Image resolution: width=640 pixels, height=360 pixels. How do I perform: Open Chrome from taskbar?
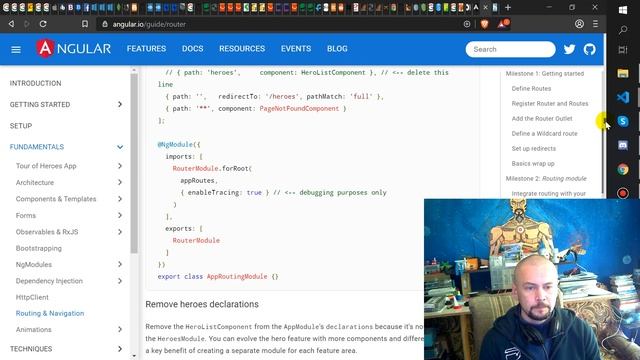[623, 169]
